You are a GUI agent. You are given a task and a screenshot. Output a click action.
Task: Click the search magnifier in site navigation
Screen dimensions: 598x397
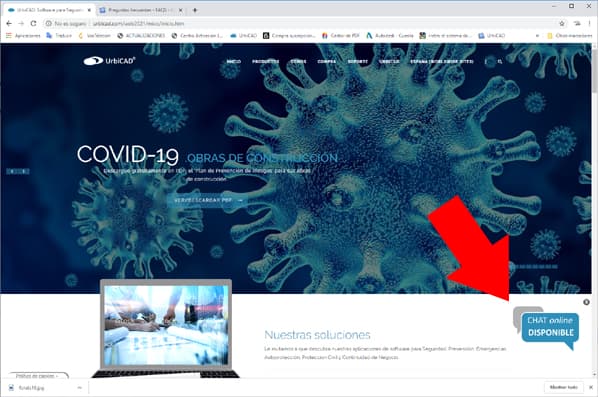[500, 61]
